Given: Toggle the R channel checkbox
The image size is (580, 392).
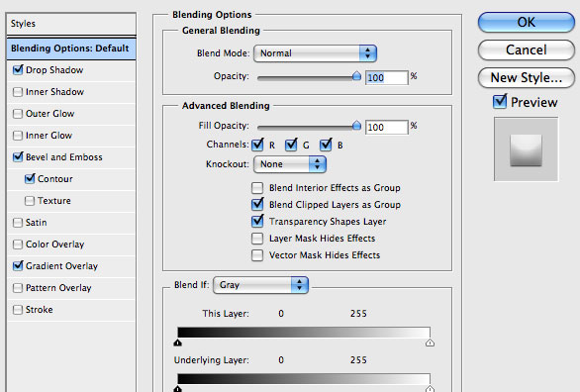Looking at the screenshot, I should pos(257,145).
